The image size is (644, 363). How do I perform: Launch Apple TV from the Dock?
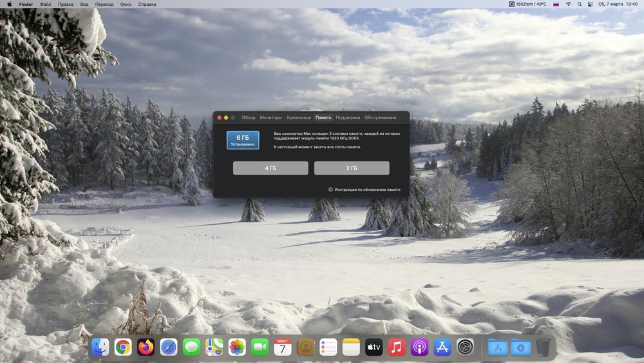(374, 348)
